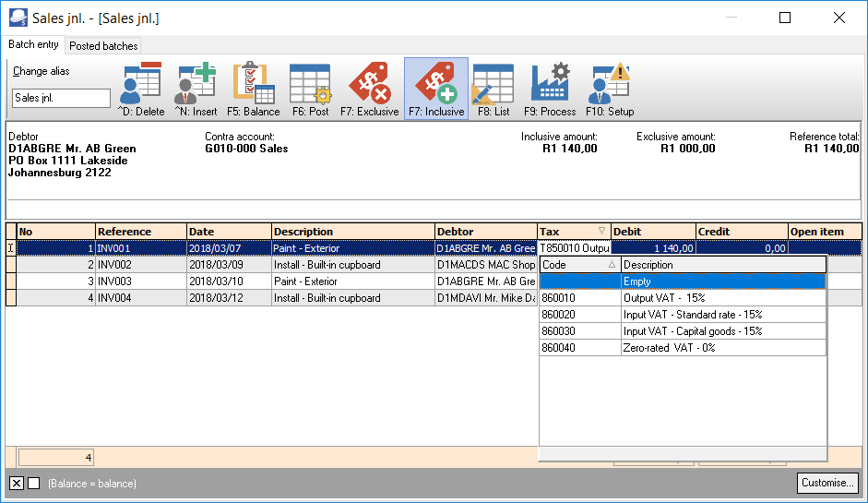Tick the empty checkbox beside Balance label
Image resolution: width=868 pixels, height=503 pixels.
point(34,483)
